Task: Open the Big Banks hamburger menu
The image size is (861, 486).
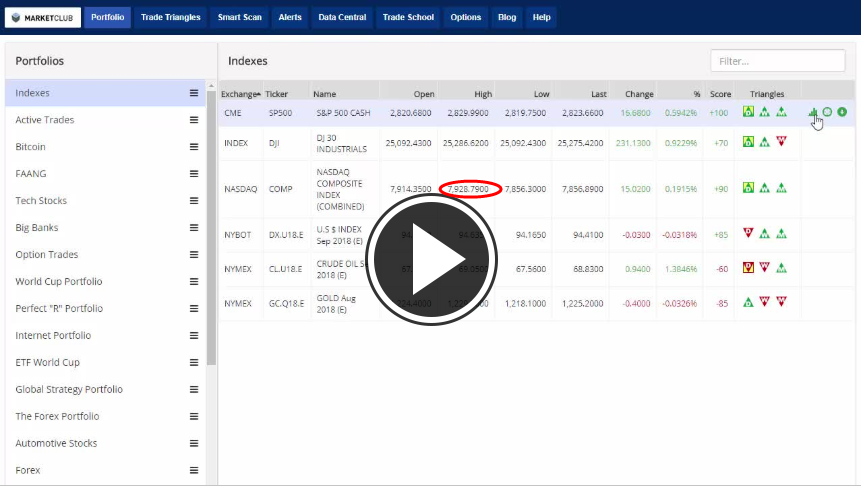Action: [194, 227]
